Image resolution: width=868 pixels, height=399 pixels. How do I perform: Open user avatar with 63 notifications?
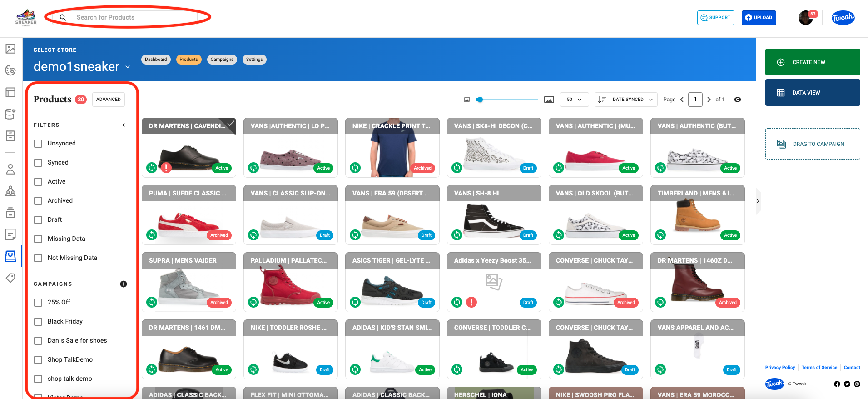[x=806, y=18]
